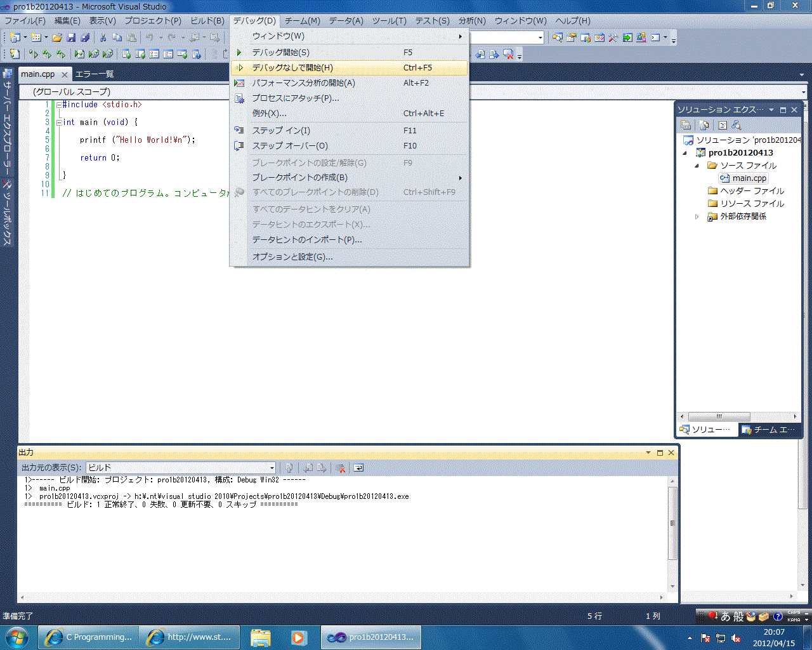Select デバッグ開始(S) menu entry

point(350,53)
